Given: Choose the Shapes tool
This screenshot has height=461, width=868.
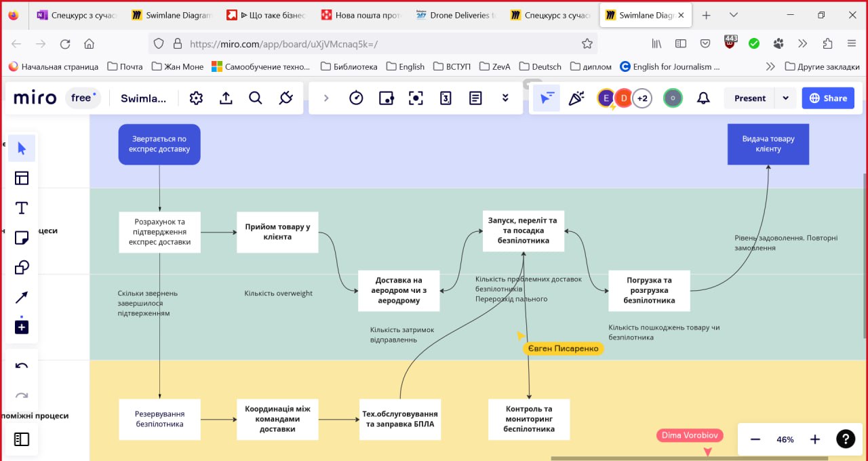Looking at the screenshot, I should [22, 268].
